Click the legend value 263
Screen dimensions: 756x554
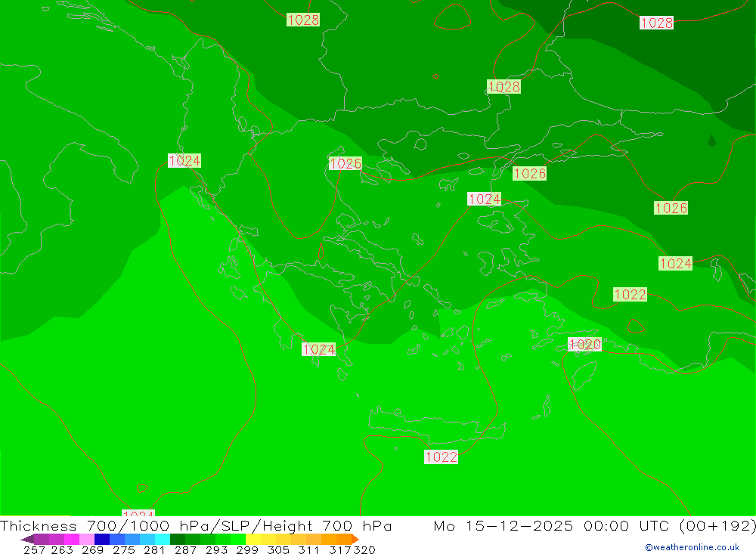click(62, 550)
